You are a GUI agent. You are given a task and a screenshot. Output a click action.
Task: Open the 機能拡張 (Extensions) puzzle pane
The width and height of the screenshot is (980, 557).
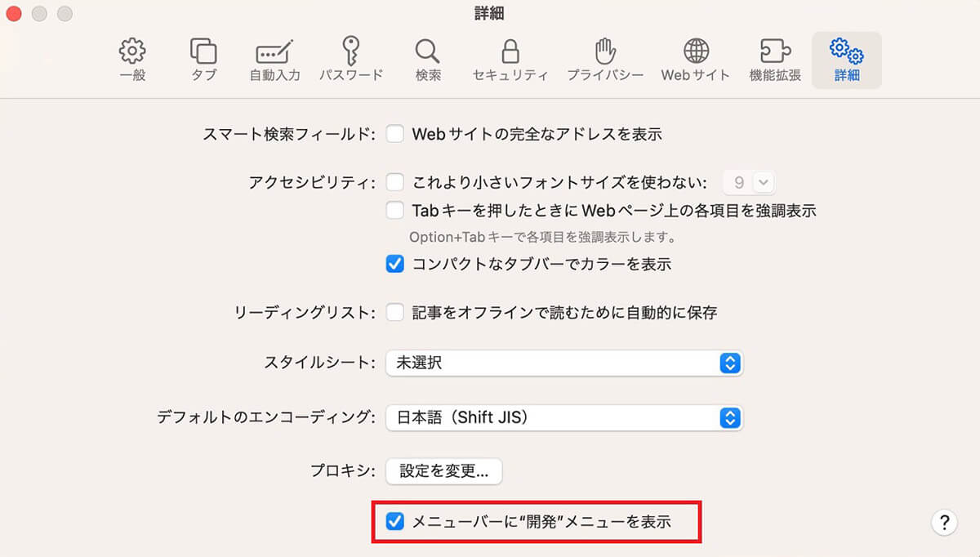click(x=775, y=60)
